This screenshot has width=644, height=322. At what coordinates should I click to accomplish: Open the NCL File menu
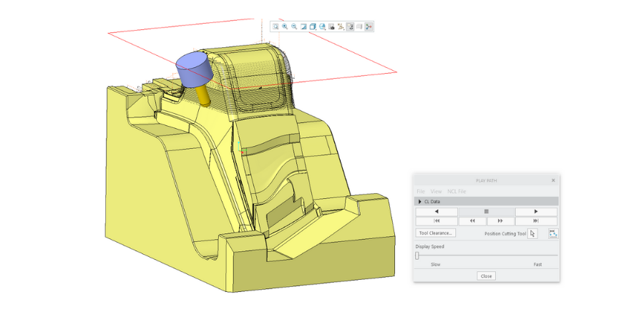(x=457, y=192)
